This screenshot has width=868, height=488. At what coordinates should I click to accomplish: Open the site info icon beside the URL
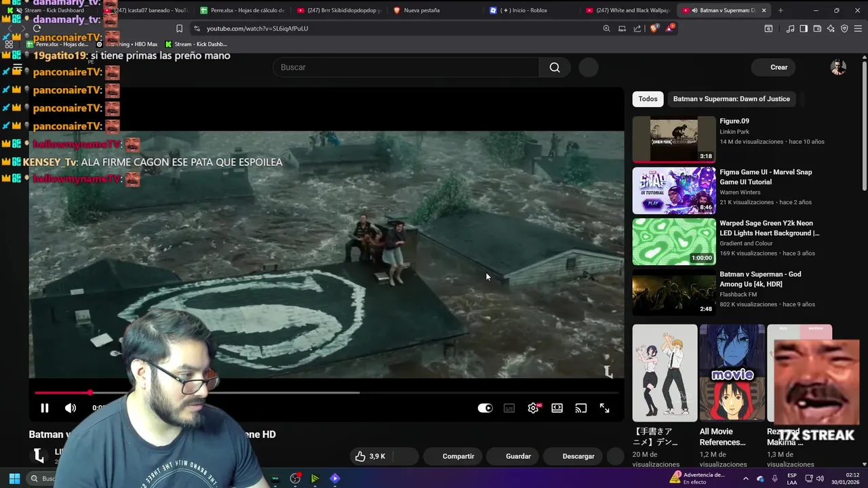click(197, 28)
